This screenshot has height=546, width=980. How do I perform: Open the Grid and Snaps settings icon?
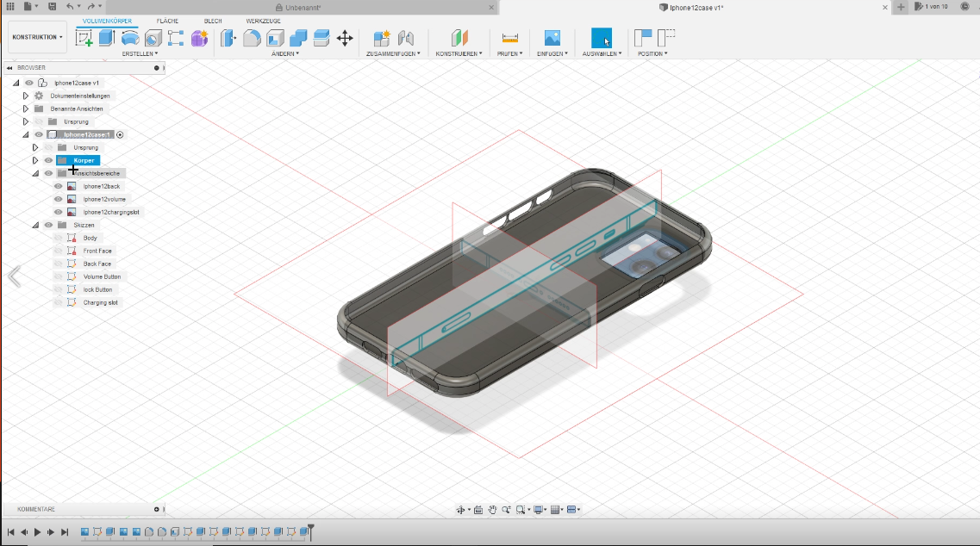click(555, 510)
